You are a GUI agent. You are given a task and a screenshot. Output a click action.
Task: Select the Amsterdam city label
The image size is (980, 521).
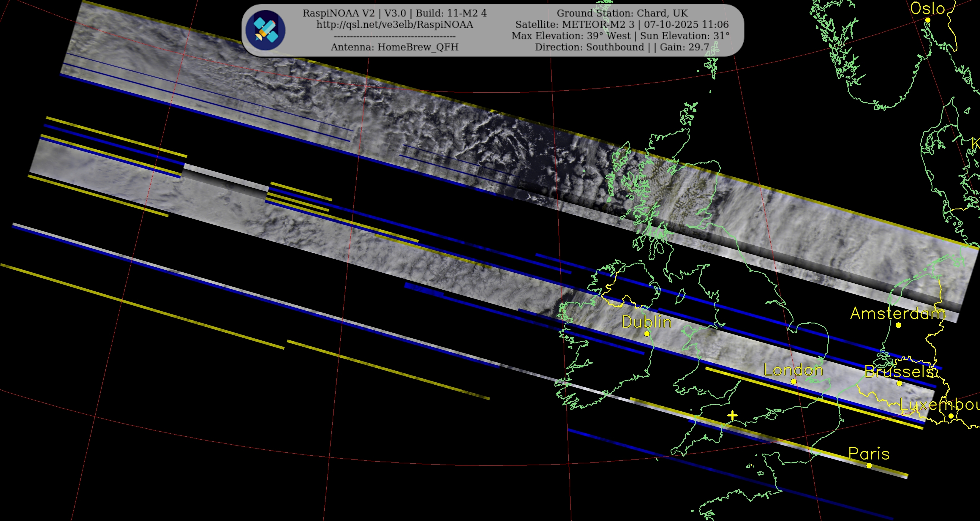point(897,313)
